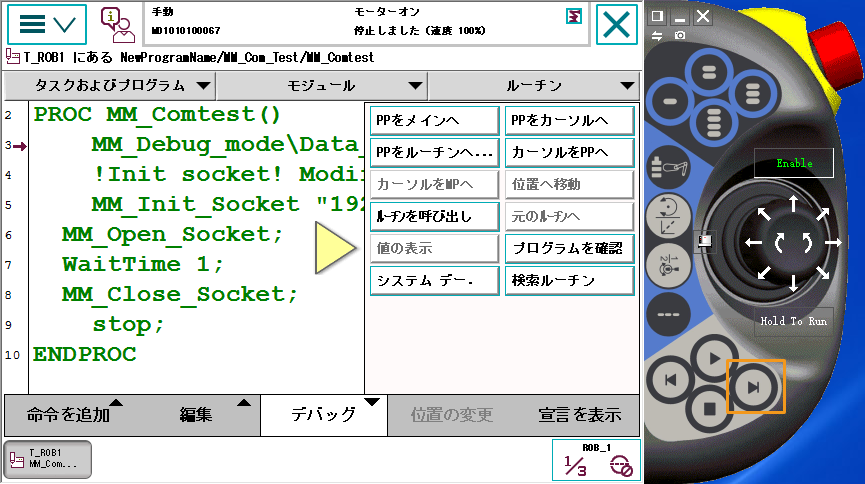Toggle the reorient/linear motion mode key
Image resolution: width=865 pixels, height=484 pixels.
pyautogui.click(x=668, y=217)
